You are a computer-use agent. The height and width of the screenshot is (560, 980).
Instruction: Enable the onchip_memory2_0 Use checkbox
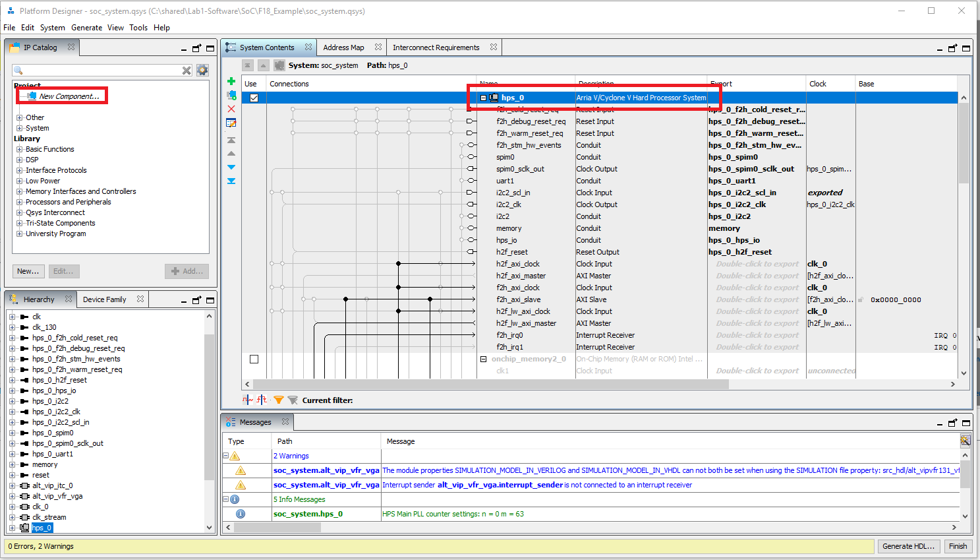click(x=254, y=359)
